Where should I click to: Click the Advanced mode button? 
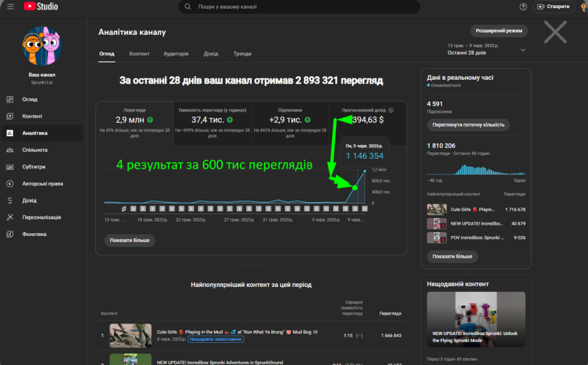pyautogui.click(x=498, y=31)
